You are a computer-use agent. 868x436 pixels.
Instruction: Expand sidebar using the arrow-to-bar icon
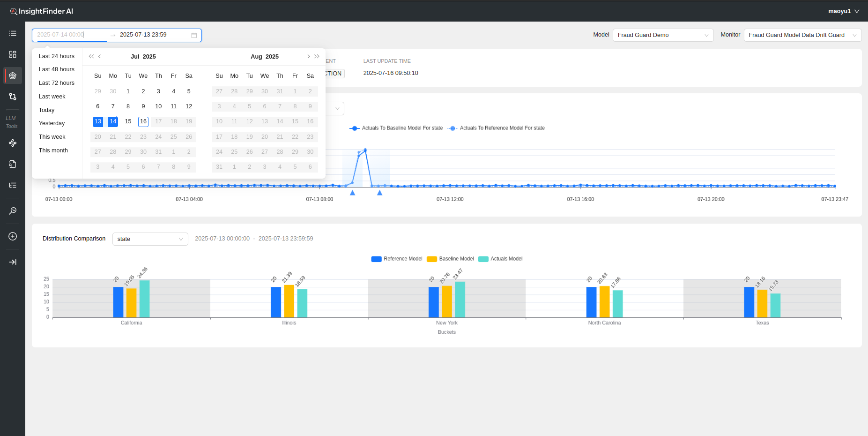13,262
